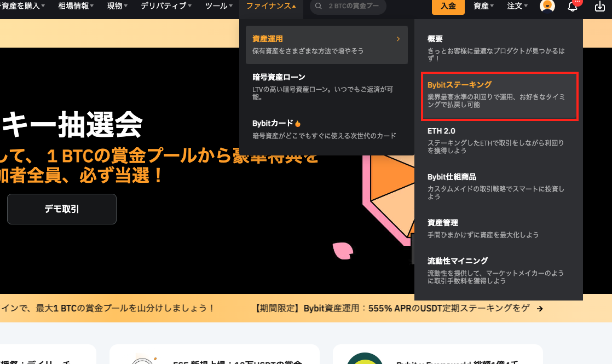Image resolution: width=612 pixels, height=364 pixels.
Task: Open Bybitステーキング submenu item
Action: 500,96
